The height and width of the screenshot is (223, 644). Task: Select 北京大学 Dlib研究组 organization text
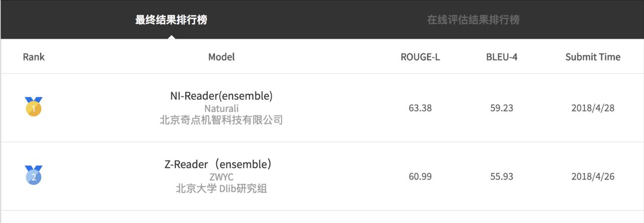coord(222,188)
